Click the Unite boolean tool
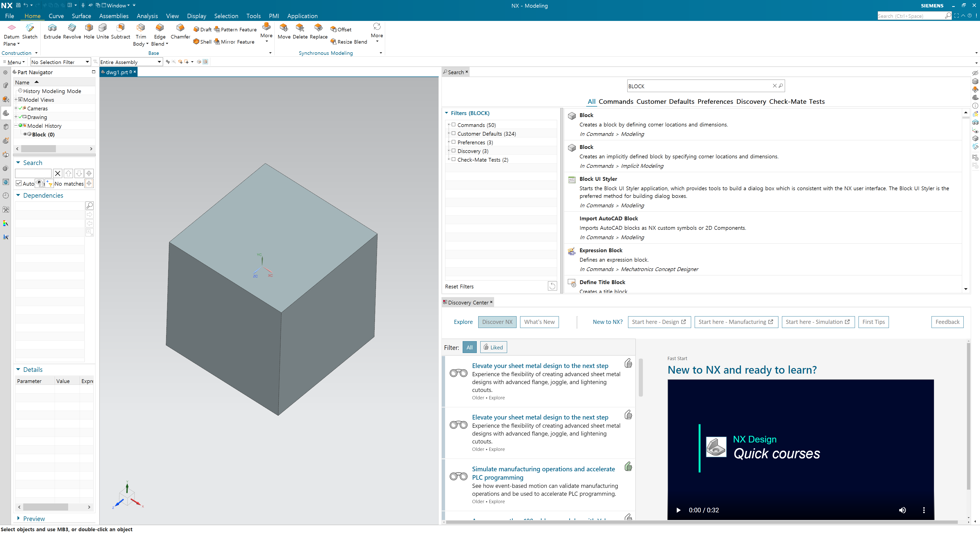This screenshot has width=980, height=533. click(x=103, y=31)
